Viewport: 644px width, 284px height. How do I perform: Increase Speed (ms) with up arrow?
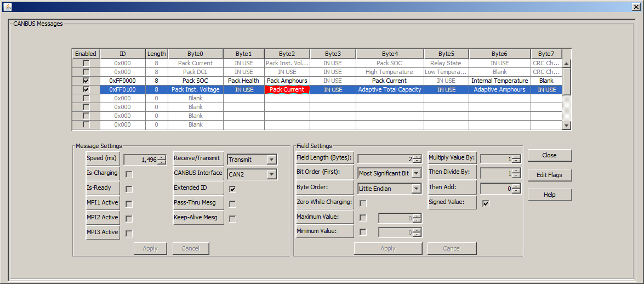pos(162,157)
